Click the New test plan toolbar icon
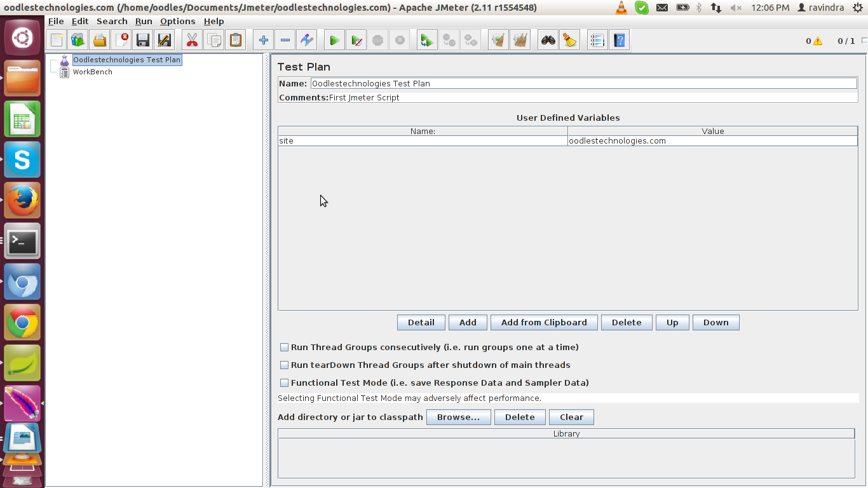Viewport: 868px width, 488px height. coord(57,41)
